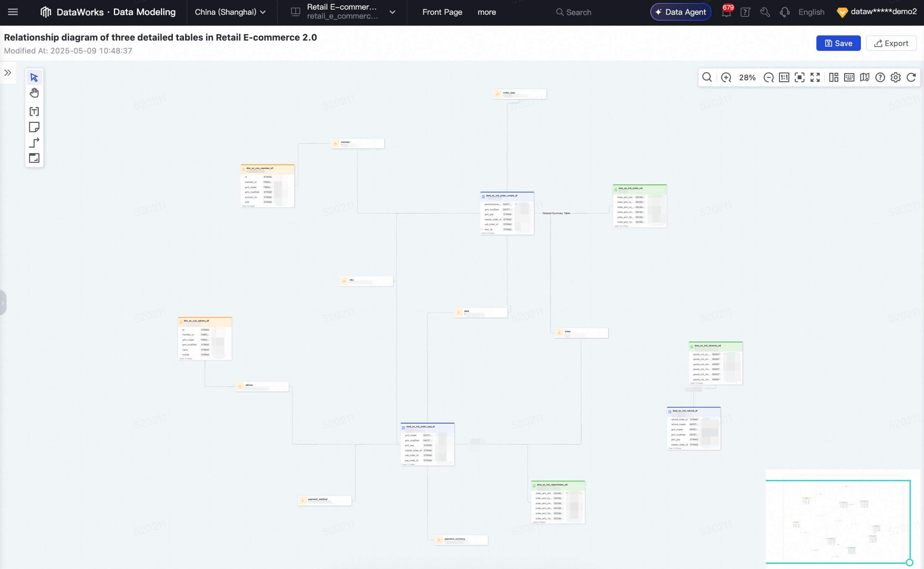
Task: Show keyboard shortcuts panel
Action: [x=849, y=78]
